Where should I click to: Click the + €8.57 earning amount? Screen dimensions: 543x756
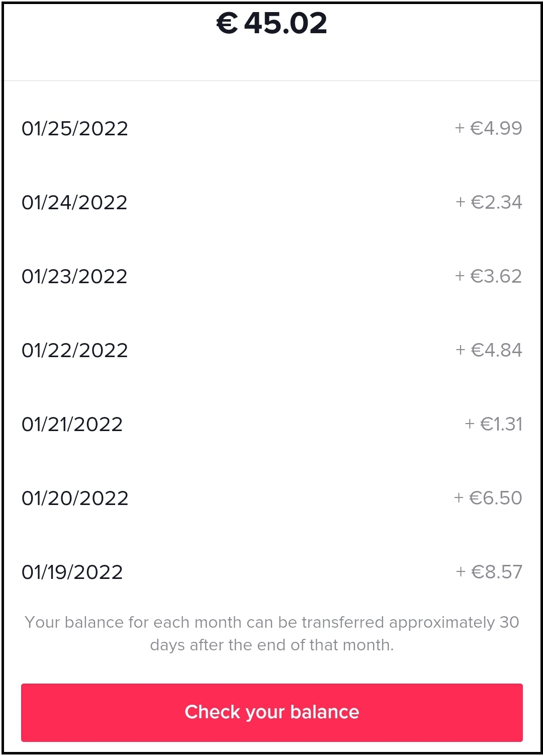point(489,572)
